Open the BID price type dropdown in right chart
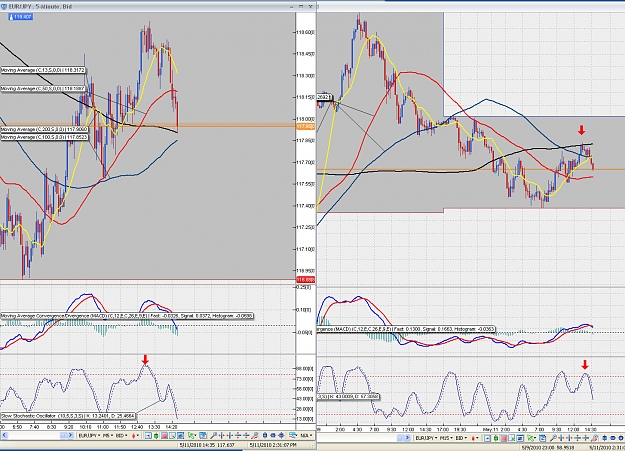The image size is (625, 451). coord(462,438)
